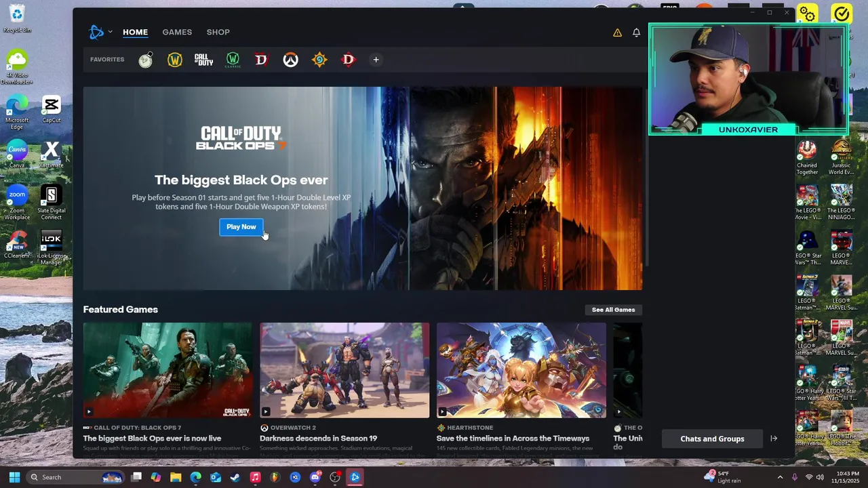Viewport: 868px width, 488px height.
Task: Click the 'Darkness descends in Season 19' headline
Action: click(318, 439)
